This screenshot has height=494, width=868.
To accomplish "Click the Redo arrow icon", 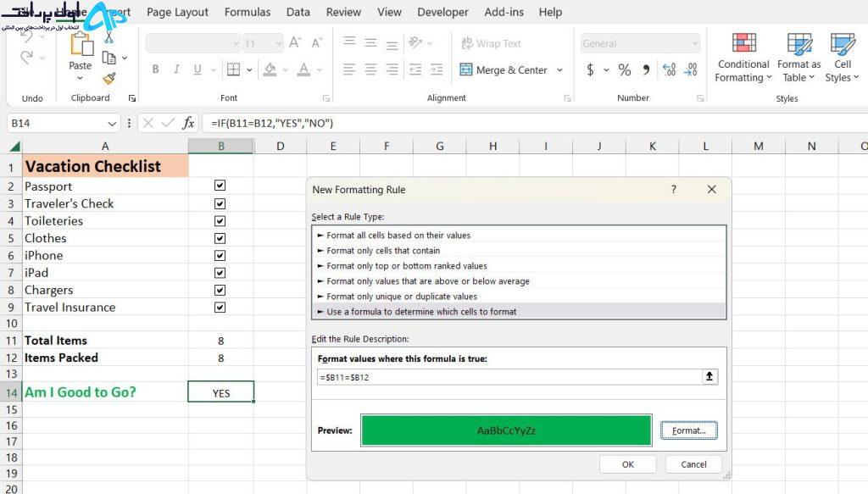I will tap(26, 57).
